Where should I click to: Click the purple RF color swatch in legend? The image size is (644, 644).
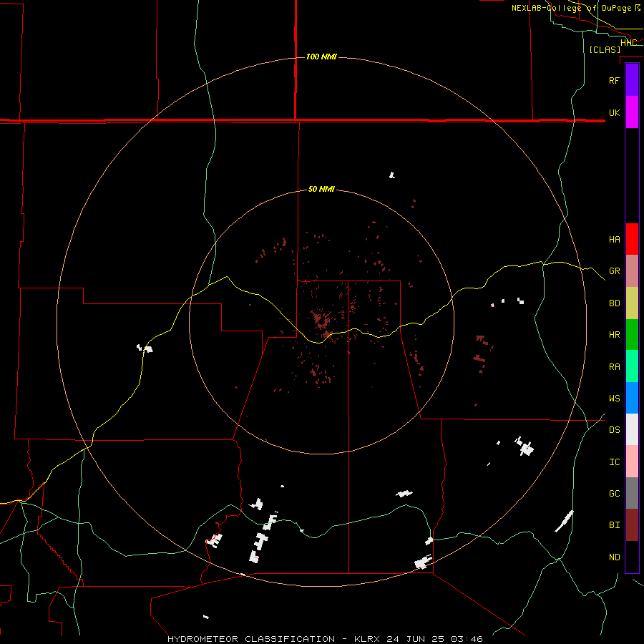tap(632, 80)
